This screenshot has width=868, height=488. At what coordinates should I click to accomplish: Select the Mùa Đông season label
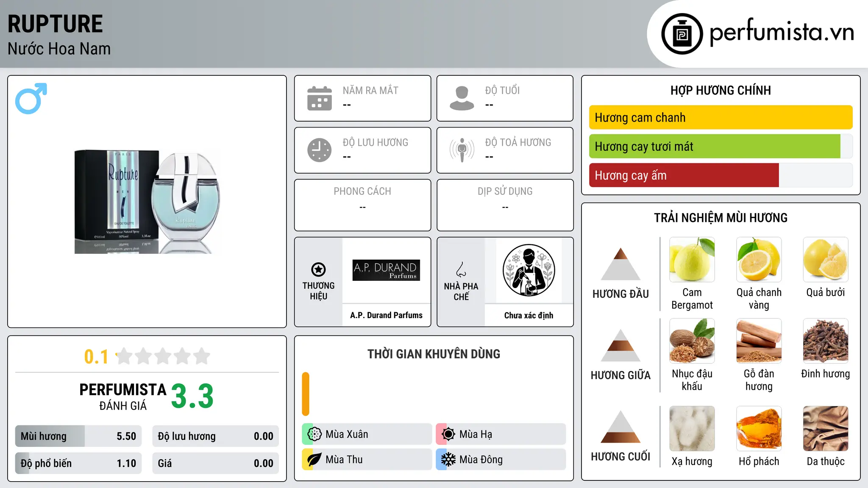(x=481, y=460)
